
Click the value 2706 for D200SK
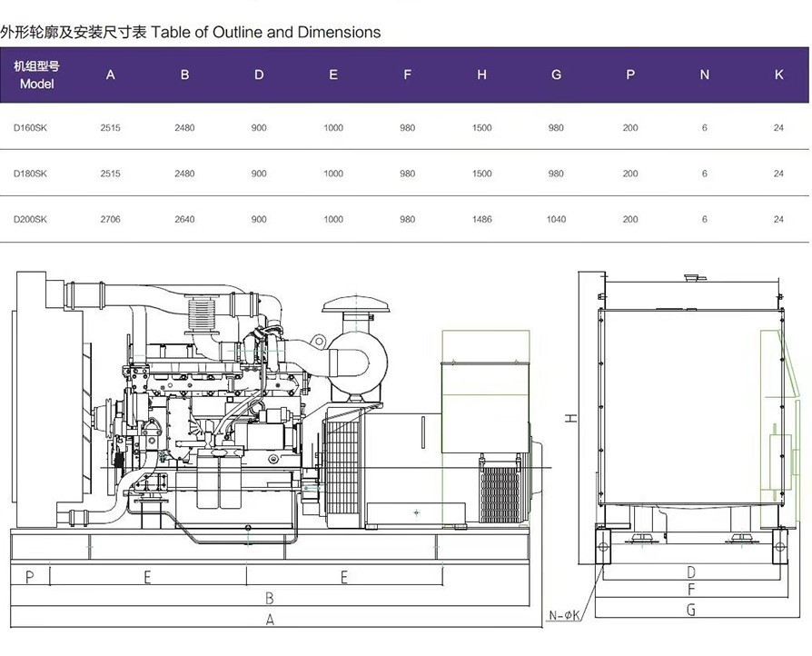110,219
